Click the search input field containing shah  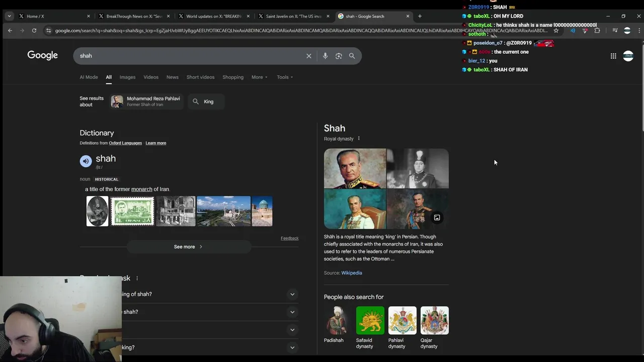point(191,56)
